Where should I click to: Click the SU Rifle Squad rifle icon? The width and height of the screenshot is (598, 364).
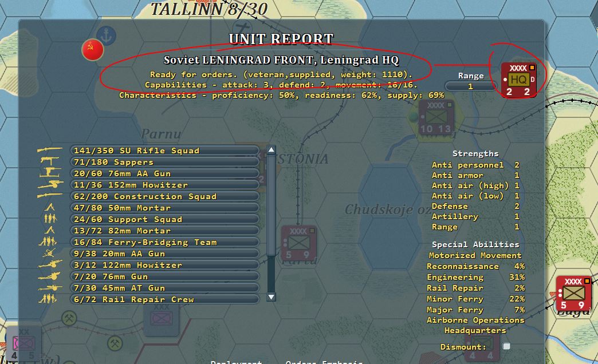(50, 151)
